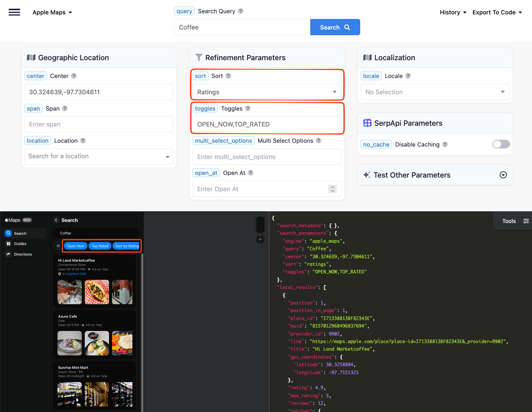Open the hamburger menu icon

pos(14,12)
